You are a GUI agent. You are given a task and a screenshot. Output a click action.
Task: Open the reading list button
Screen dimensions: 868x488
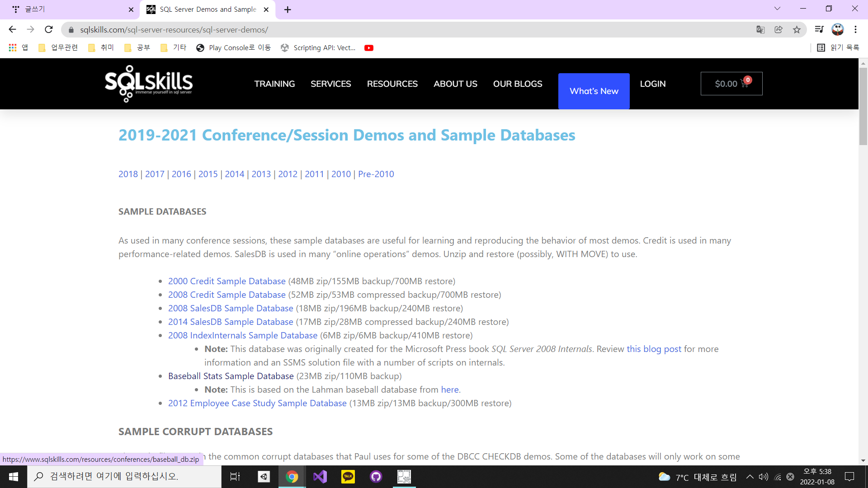coord(838,47)
